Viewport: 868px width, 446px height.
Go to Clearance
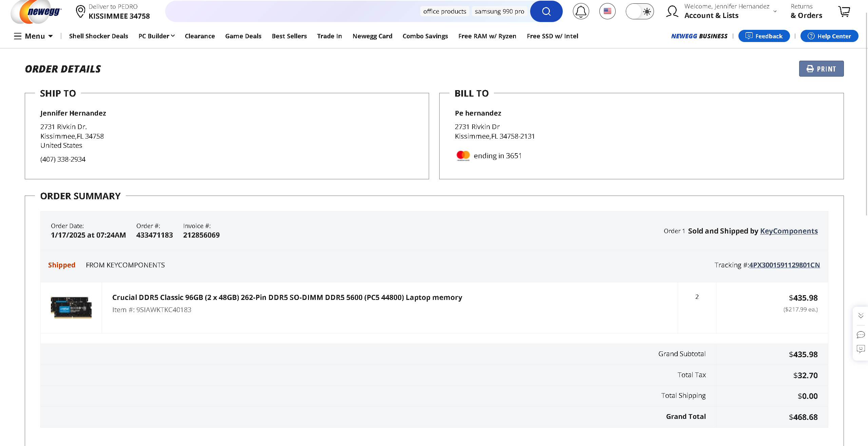200,36
